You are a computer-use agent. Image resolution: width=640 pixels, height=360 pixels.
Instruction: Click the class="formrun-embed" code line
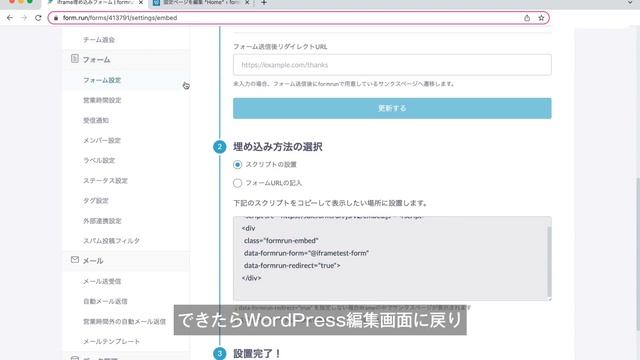click(x=281, y=241)
